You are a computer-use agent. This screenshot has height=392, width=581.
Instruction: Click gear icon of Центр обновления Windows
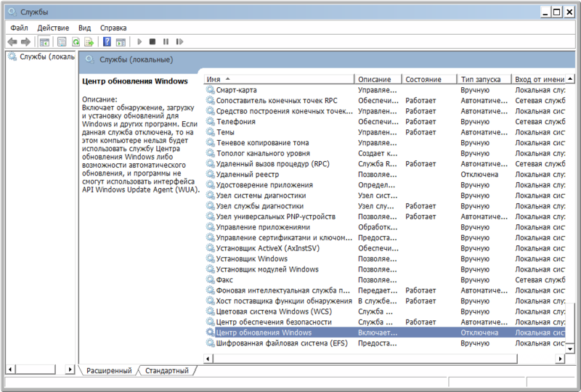(x=210, y=332)
